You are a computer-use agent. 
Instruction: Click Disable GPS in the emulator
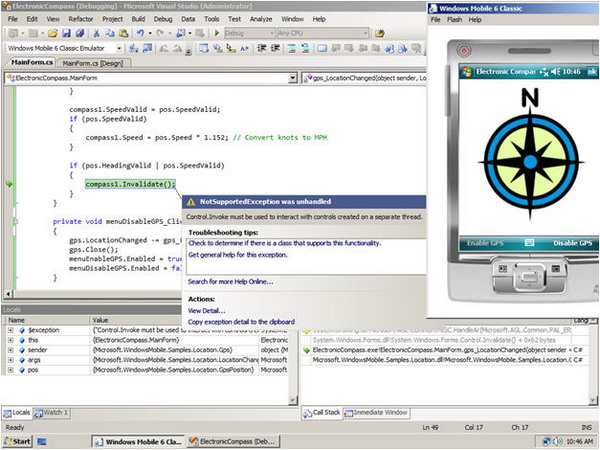coord(572,243)
